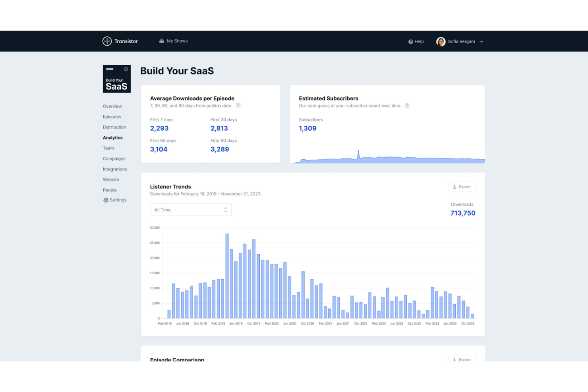This screenshot has width=588, height=392.
Task: Click the Settings label in the sidebar
Action: click(118, 200)
